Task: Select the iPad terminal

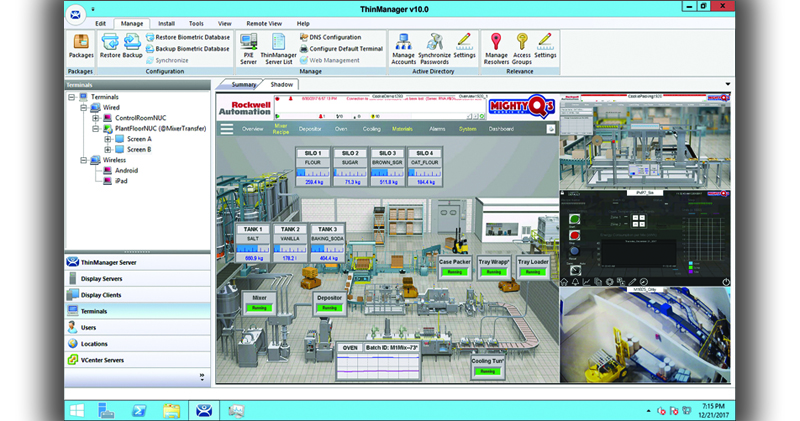Action: tap(121, 181)
